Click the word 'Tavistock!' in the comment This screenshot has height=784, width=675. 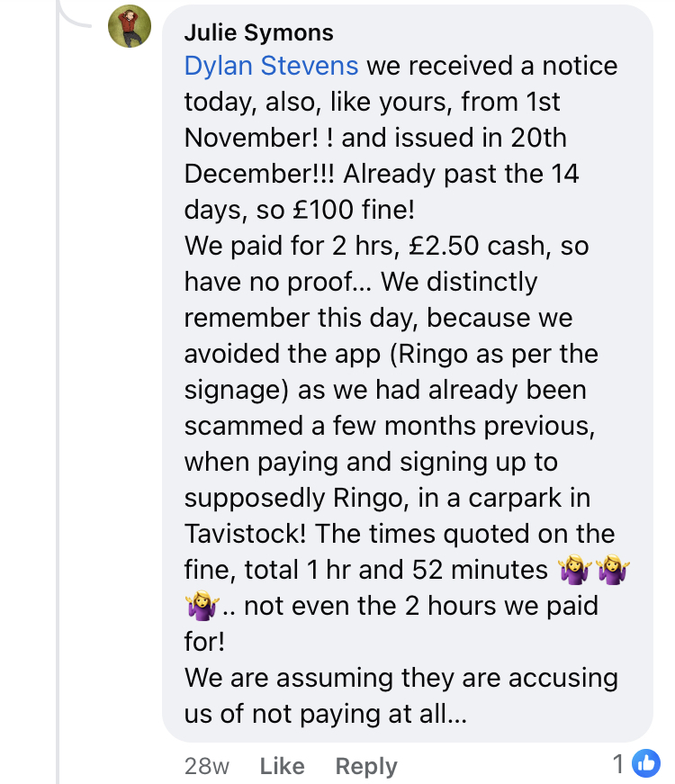[245, 534]
